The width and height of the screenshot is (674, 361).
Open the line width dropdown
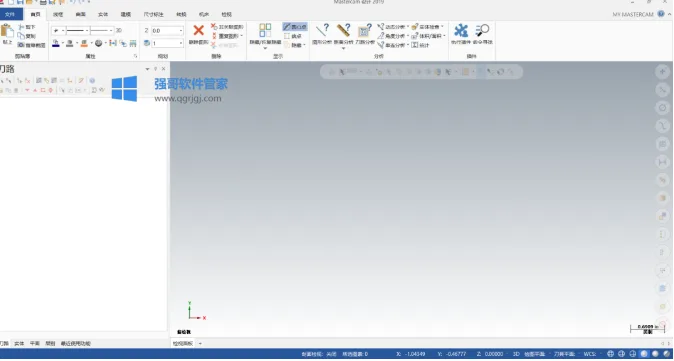pos(111,31)
